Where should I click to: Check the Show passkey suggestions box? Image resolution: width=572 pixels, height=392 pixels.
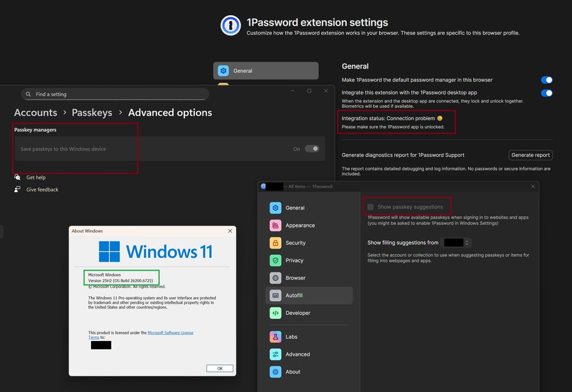tap(370, 207)
